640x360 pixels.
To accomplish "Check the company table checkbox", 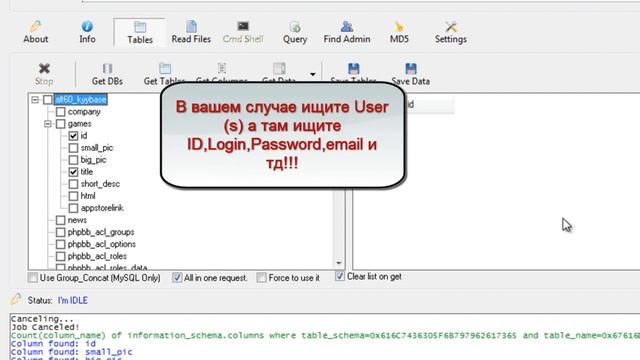I will tap(60, 111).
